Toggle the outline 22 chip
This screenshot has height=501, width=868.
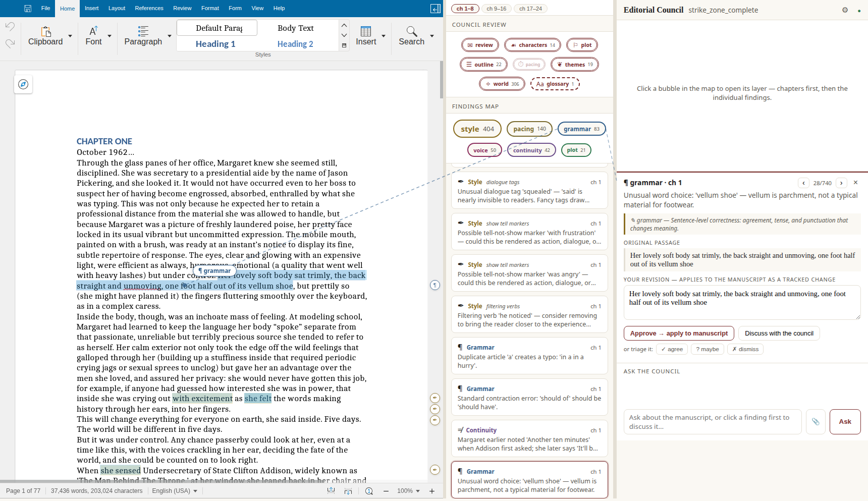click(483, 65)
